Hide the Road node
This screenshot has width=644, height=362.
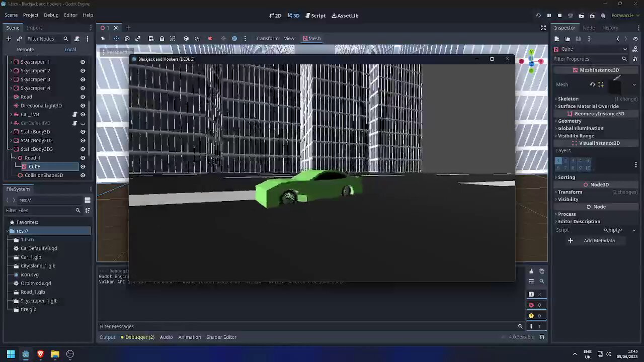pos(83,97)
